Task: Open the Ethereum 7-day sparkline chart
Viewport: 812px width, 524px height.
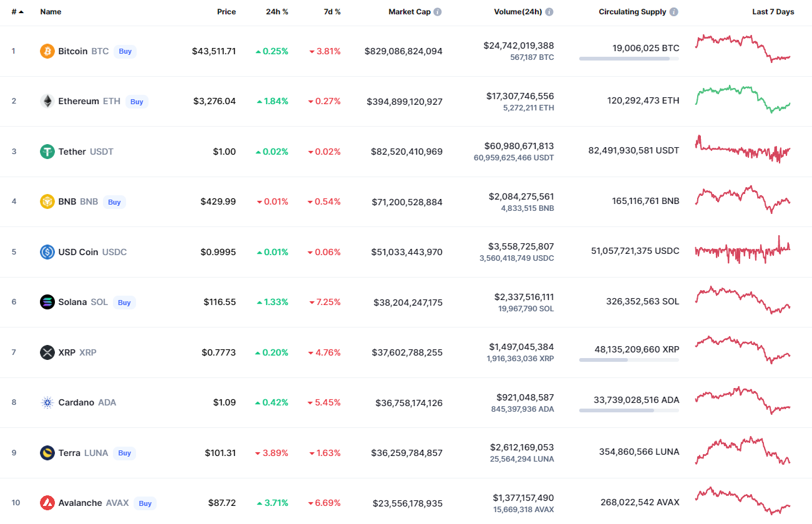Action: click(743, 99)
